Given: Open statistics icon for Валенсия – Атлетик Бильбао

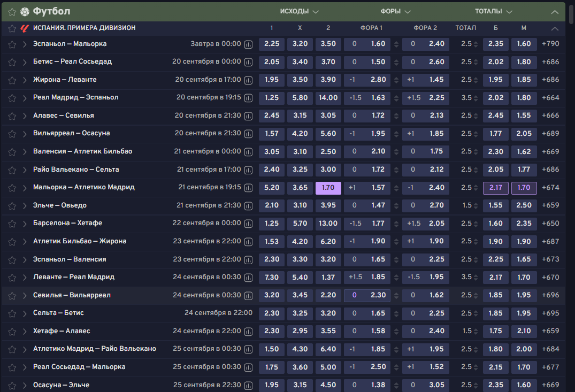Looking at the screenshot, I should 248,152.
